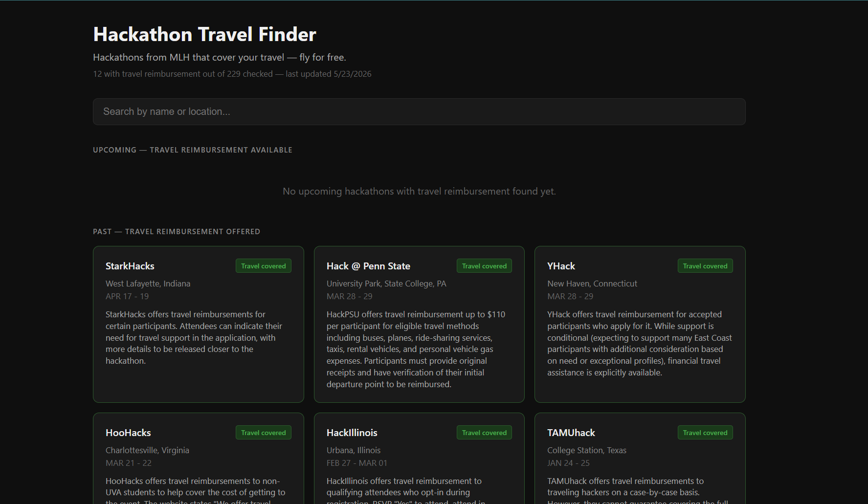Click Travel covered badge on StarkHacks card
The width and height of the screenshot is (868, 504).
pyautogui.click(x=263, y=266)
